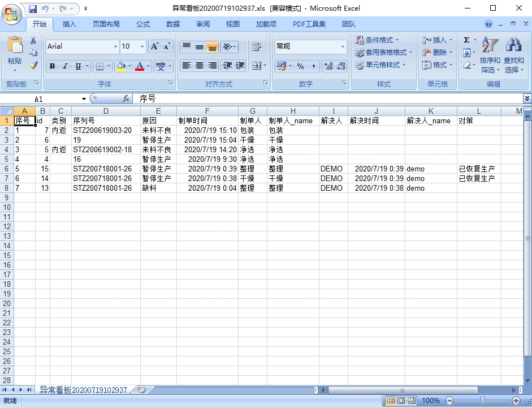Click the 排序和筛选 button
Viewport: 532px width, 408px height.
(x=490, y=57)
